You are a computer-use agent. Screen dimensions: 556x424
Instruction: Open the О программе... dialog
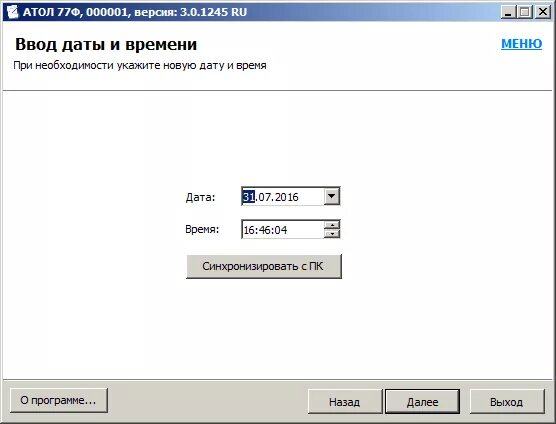pos(59,401)
